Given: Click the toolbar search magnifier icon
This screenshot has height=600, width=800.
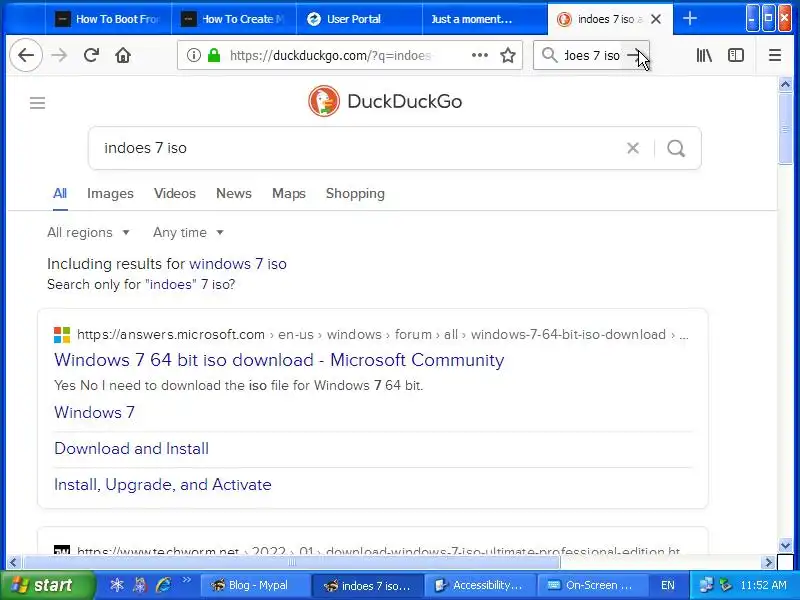Looking at the screenshot, I should click(549, 55).
